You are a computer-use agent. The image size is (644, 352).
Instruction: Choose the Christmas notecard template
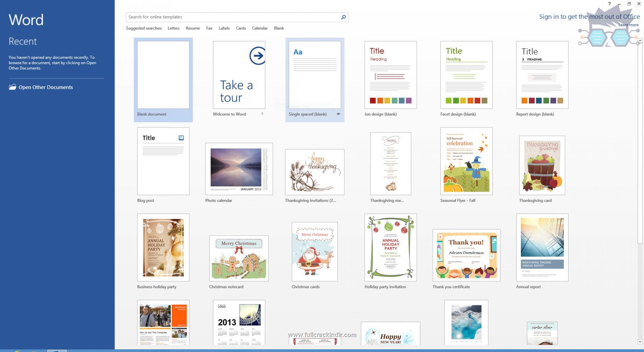click(x=239, y=258)
